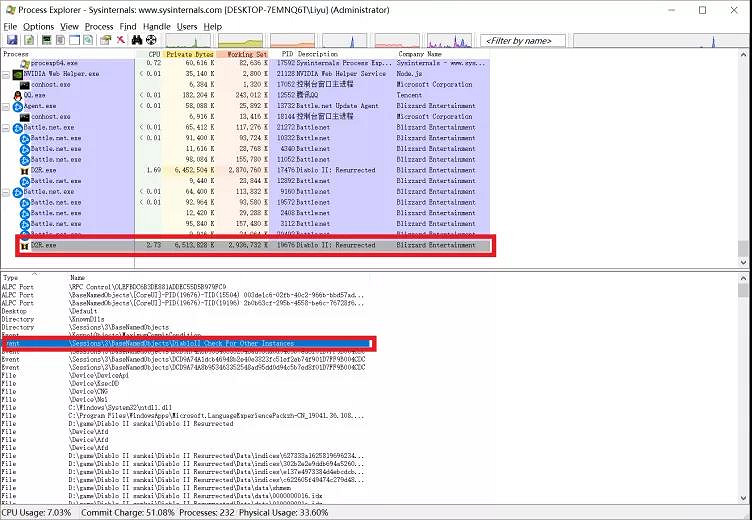The height and width of the screenshot is (520, 752).
Task: Collapse the Agent.exe tree node
Action: (x=6, y=106)
